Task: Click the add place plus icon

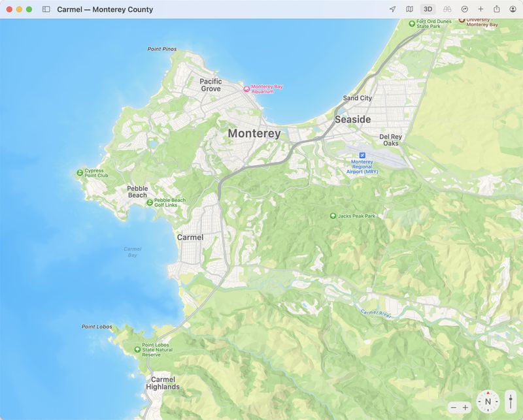Action: click(x=481, y=8)
